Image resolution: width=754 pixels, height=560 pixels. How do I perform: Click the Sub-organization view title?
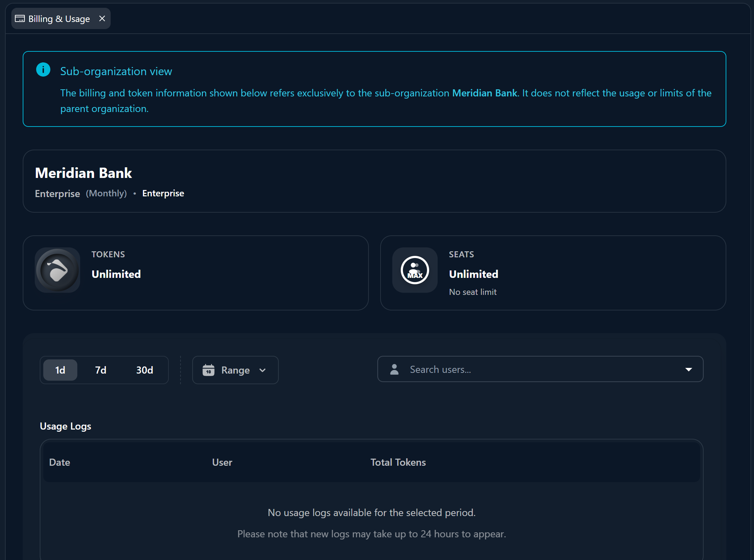(x=116, y=71)
